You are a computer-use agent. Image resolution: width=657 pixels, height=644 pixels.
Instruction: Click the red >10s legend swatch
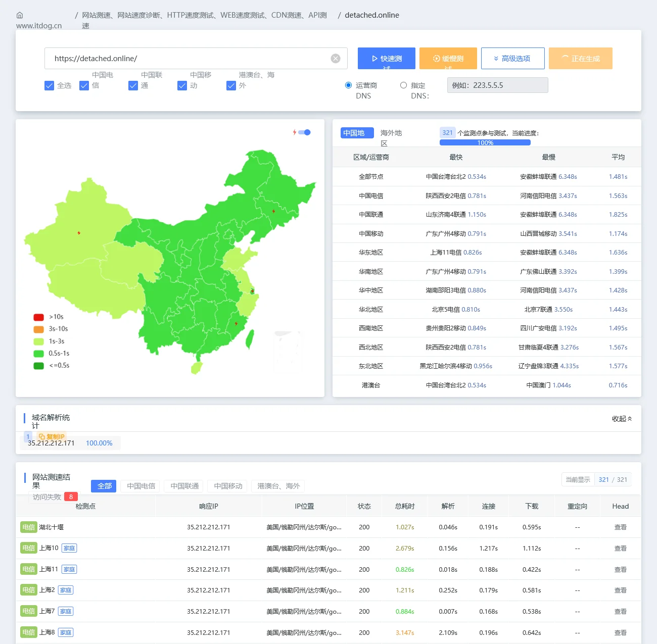tap(38, 317)
